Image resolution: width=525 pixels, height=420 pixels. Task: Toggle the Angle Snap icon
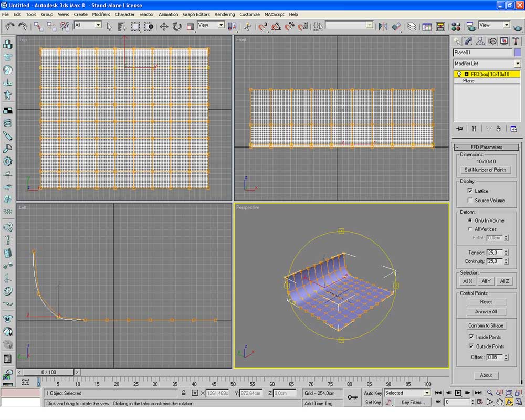pos(276,26)
